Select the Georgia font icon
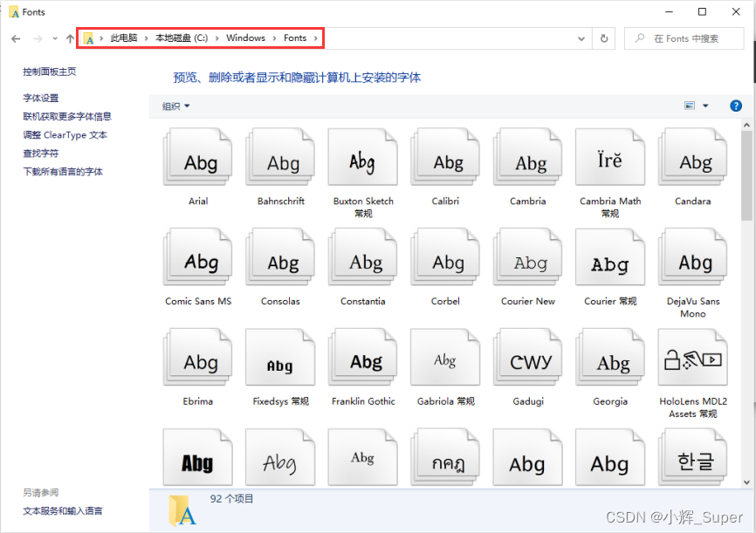Viewport: 756px width, 533px height. [610, 358]
